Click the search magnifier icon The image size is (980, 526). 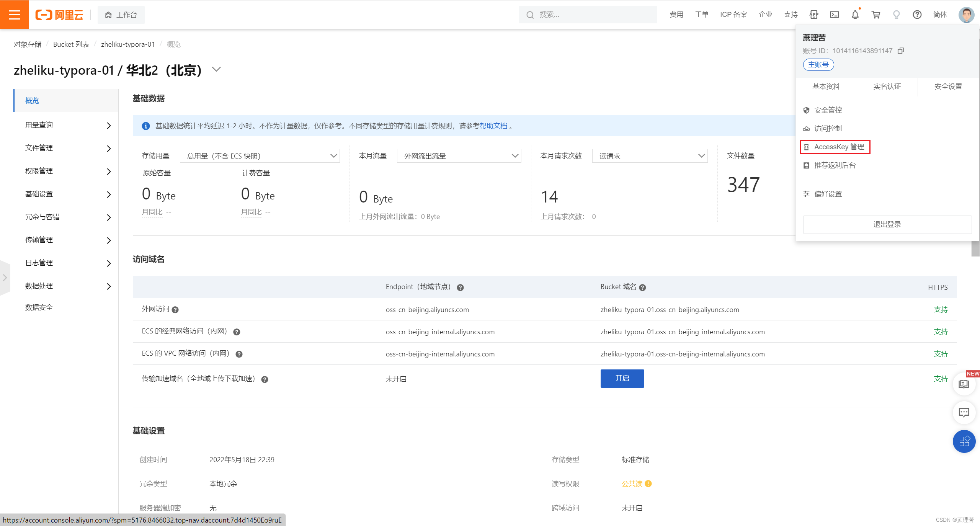tap(530, 15)
